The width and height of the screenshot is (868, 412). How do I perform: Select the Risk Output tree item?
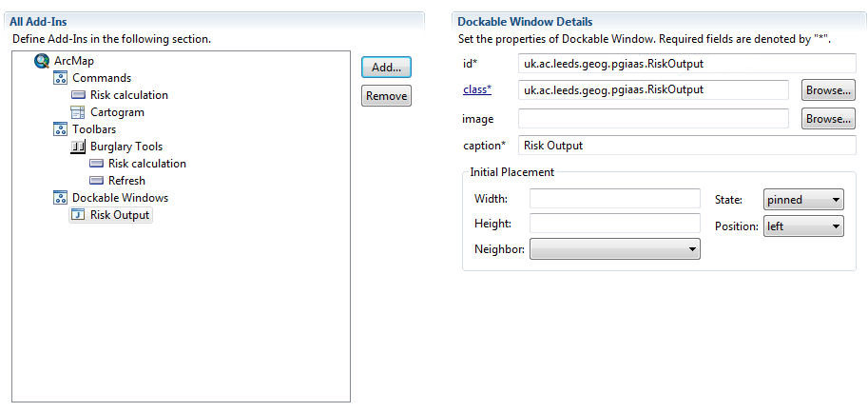point(120,215)
